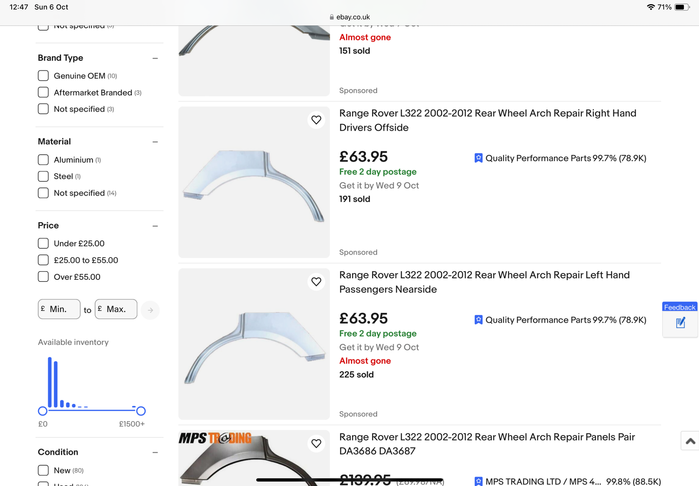The image size is (699, 486).
Task: Click the 12:47 clock in status bar
Action: [x=19, y=7]
